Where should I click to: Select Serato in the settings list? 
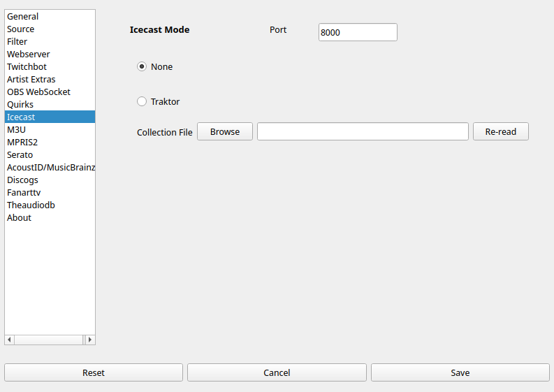tap(20, 155)
